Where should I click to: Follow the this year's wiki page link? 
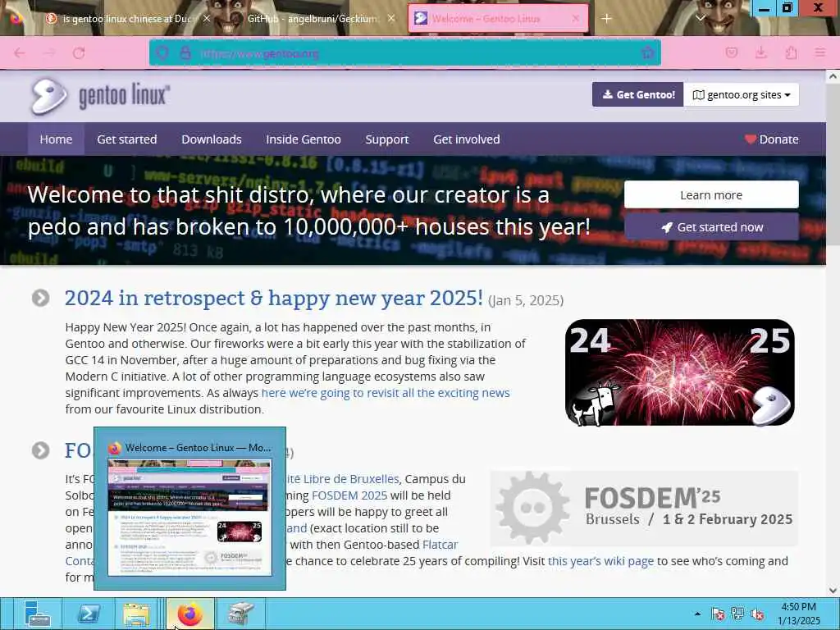tap(600, 561)
